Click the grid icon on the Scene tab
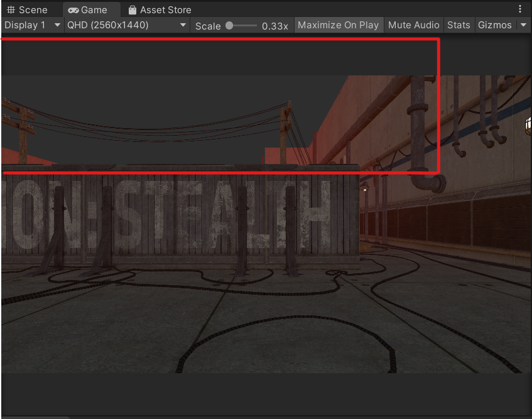The width and height of the screenshot is (532, 419). (11, 9)
